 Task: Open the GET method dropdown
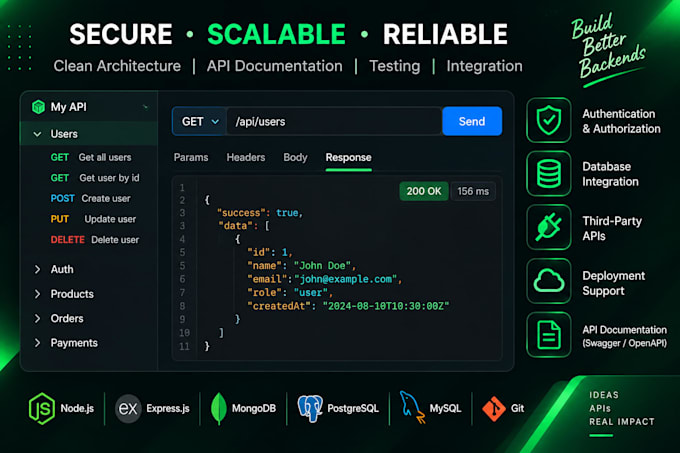pos(199,121)
